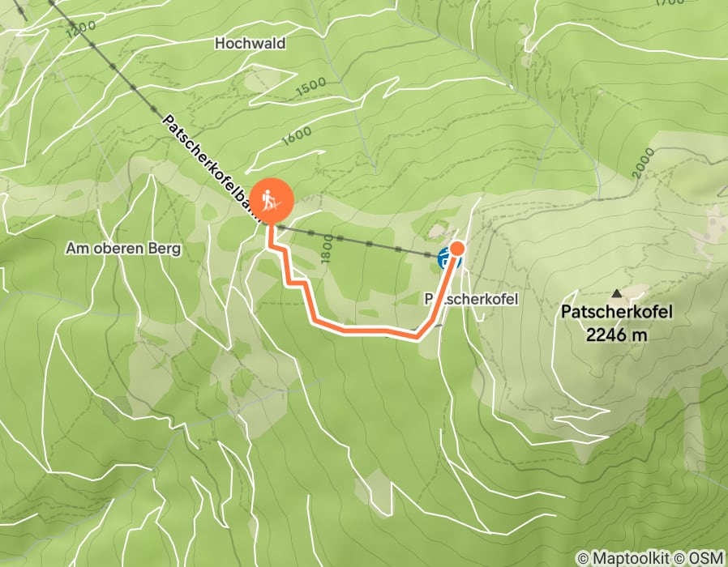The width and height of the screenshot is (728, 567).
Task: Click the Patscherkofel station name label
Action: pyautogui.click(x=471, y=299)
